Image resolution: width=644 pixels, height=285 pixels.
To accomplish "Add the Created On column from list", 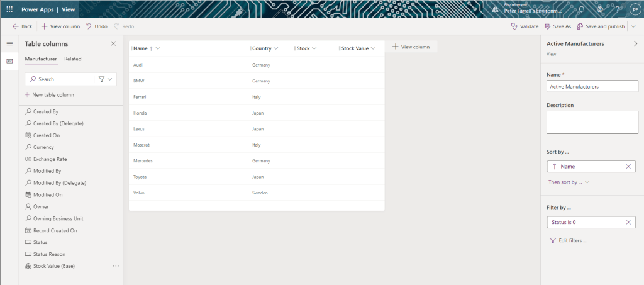I will [47, 135].
